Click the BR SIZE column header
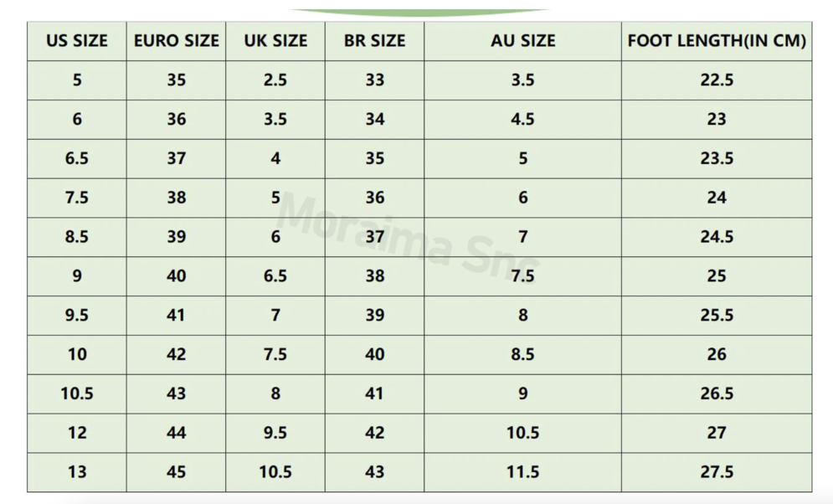The width and height of the screenshot is (833, 504). click(374, 41)
